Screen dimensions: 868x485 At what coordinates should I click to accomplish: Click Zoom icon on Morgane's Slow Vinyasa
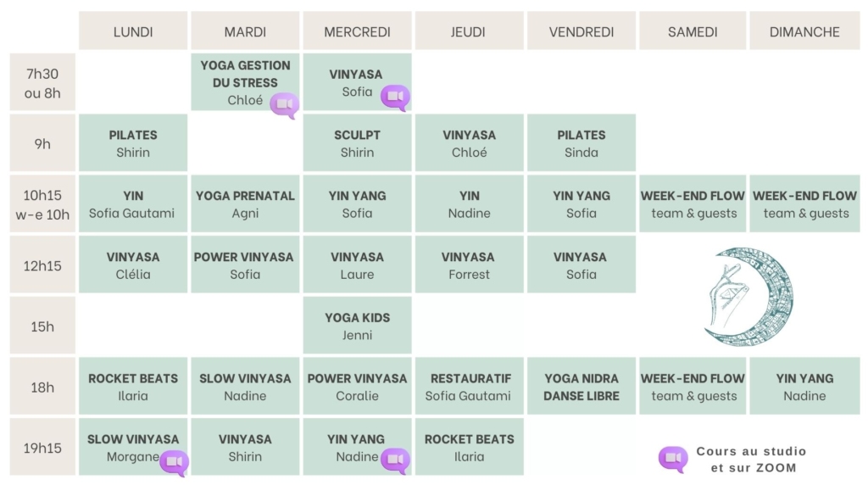(x=174, y=462)
